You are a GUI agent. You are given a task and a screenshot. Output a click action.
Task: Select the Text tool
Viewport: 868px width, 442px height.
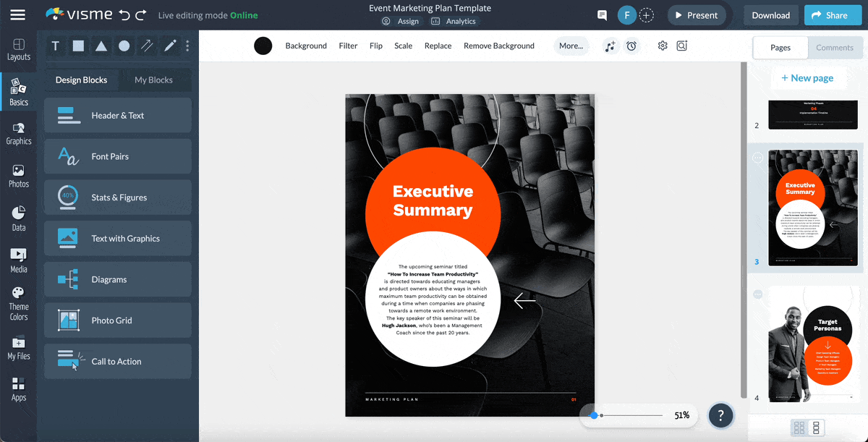pos(55,46)
